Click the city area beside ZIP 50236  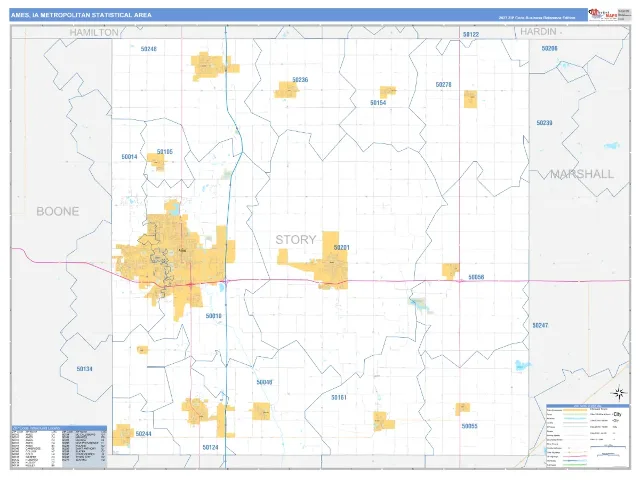click(x=286, y=90)
